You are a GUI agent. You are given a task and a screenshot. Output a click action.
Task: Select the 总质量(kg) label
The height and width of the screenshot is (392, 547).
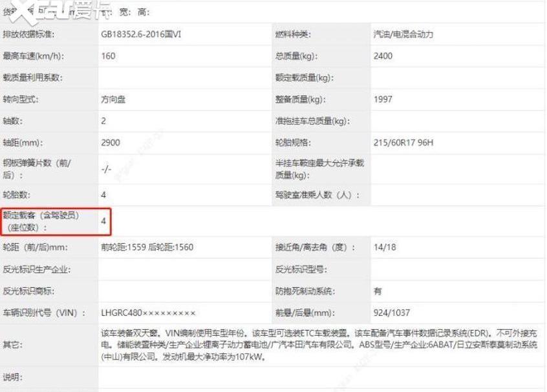coord(296,56)
